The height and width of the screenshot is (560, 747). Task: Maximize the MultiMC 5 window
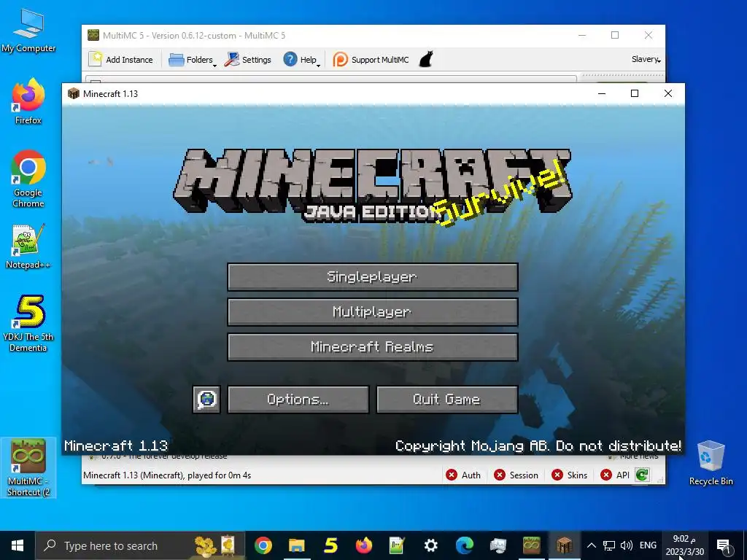pyautogui.click(x=615, y=35)
